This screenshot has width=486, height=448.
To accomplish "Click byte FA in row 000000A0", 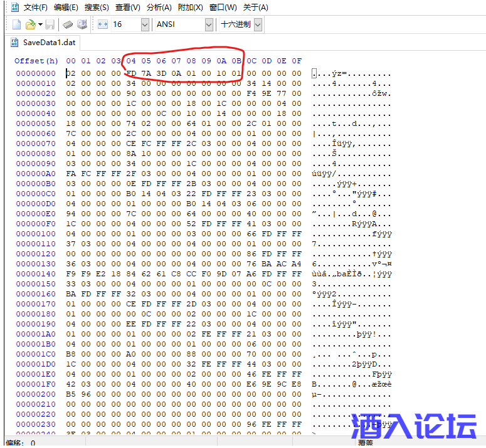I will pyautogui.click(x=71, y=174).
